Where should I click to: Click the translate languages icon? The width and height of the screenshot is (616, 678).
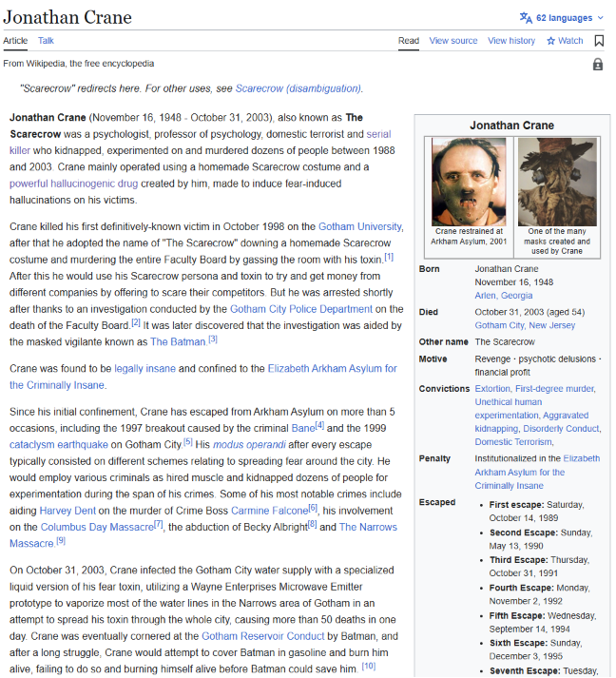[526, 18]
